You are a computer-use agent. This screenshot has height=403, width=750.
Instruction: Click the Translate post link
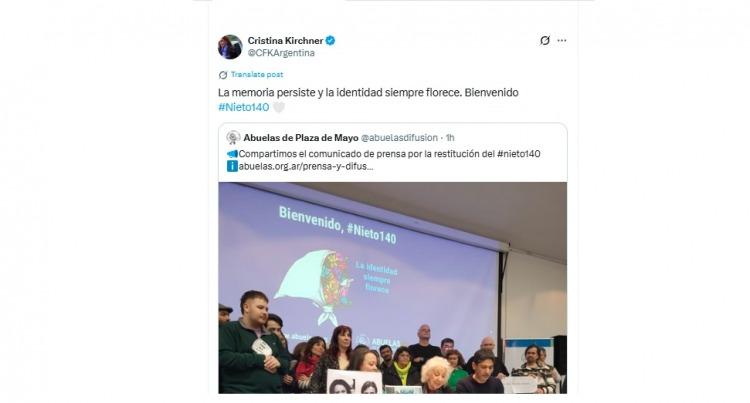(257, 75)
